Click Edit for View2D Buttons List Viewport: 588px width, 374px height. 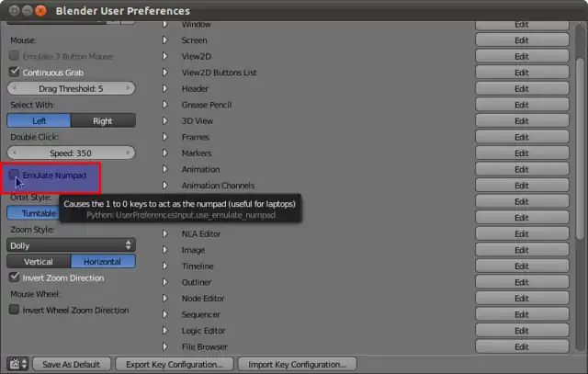tap(522, 73)
